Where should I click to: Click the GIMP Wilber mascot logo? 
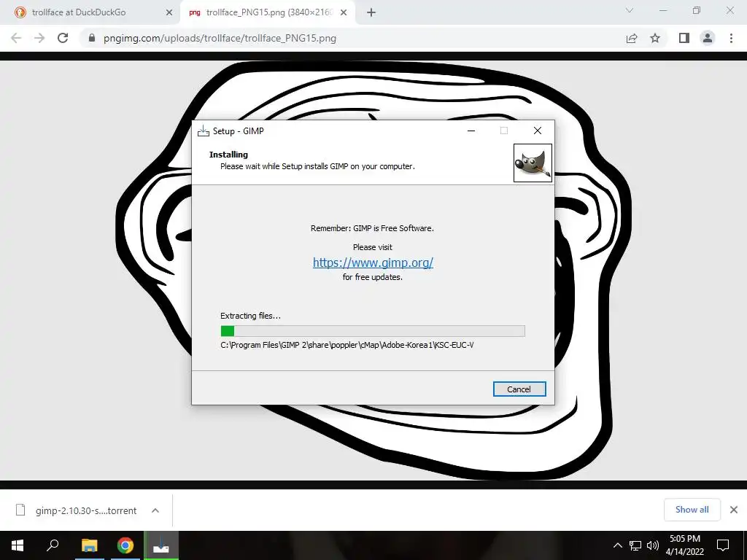(533, 163)
